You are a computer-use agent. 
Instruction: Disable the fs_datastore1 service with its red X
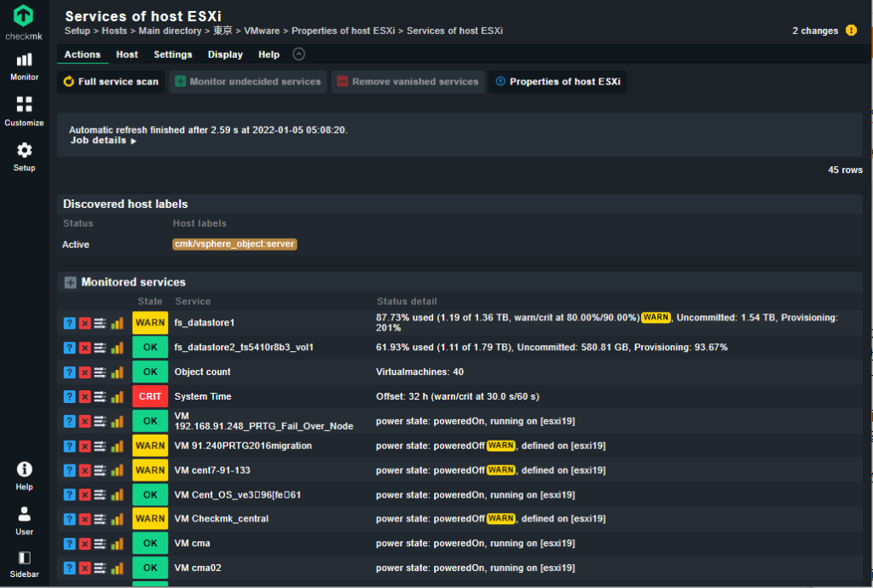tap(84, 323)
